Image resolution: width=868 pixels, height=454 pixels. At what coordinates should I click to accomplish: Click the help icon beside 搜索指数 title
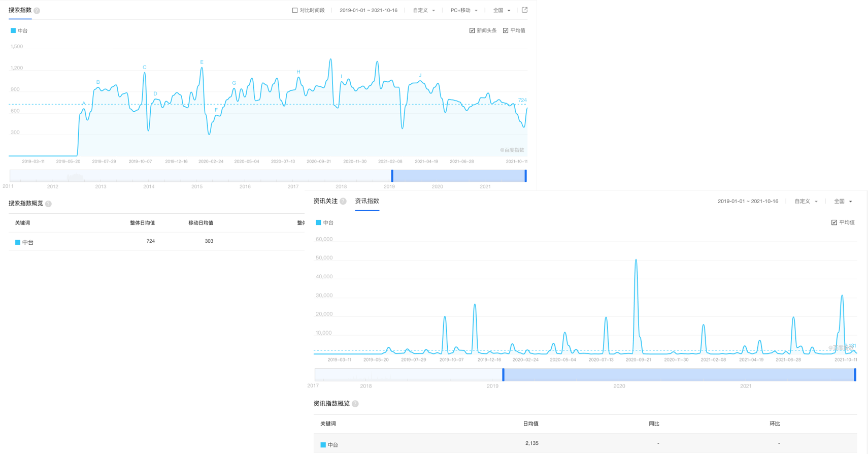37,11
